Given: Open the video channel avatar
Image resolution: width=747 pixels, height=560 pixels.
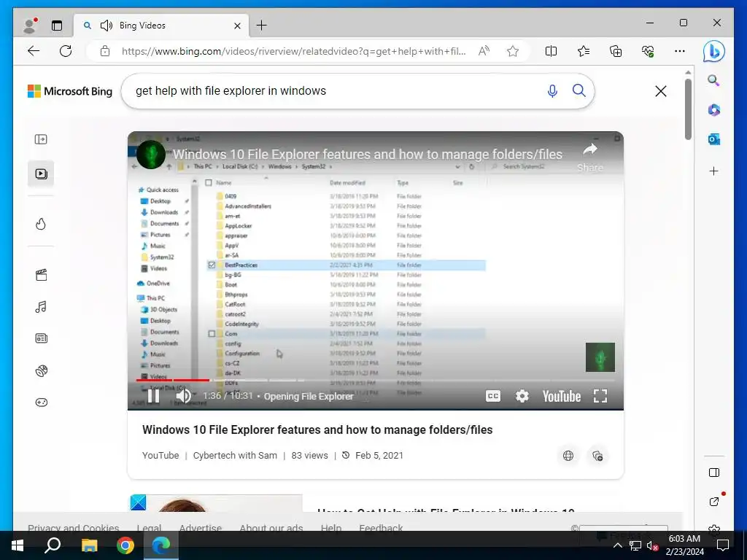Looking at the screenshot, I should 150,155.
